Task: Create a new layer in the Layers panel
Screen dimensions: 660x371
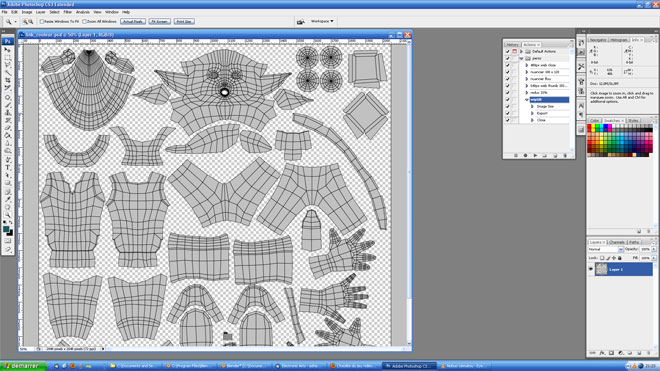Action: coord(639,353)
